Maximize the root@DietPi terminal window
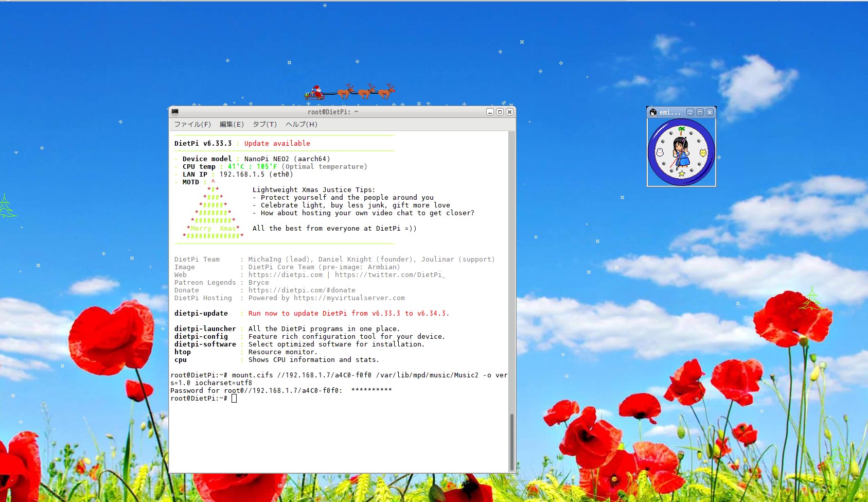The height and width of the screenshot is (502, 868). click(x=500, y=112)
